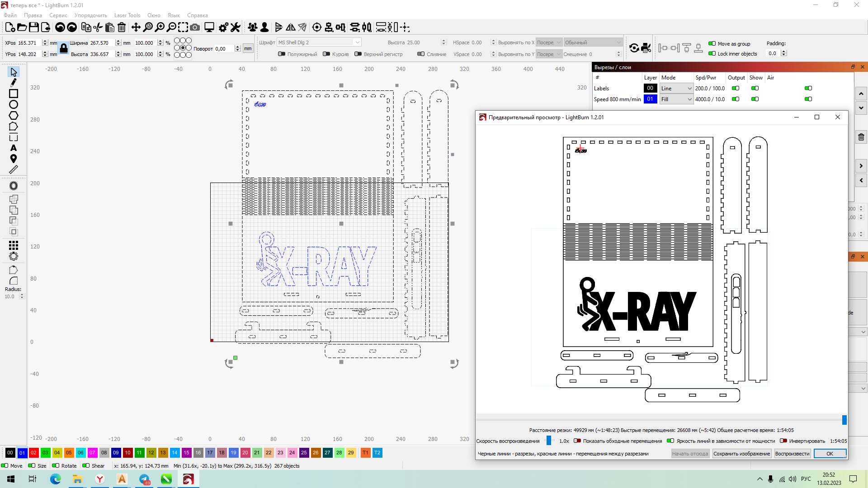This screenshot has width=868, height=488.
Task: Toggle Show switch for Speed 800 layer
Action: pos(755,99)
